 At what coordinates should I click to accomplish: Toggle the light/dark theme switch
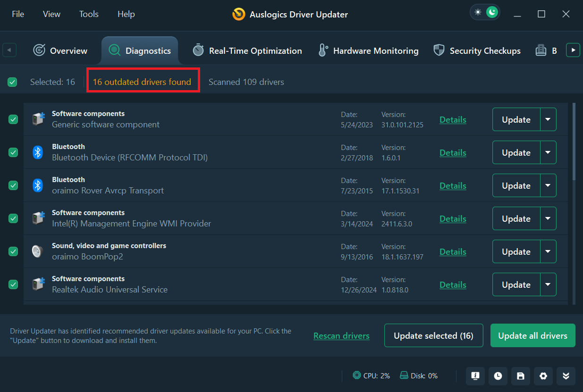click(x=485, y=12)
